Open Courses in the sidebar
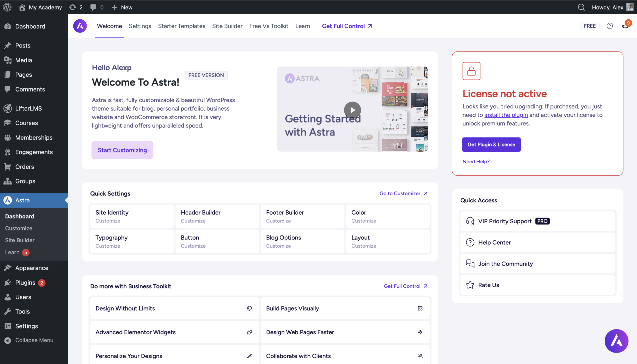Image resolution: width=637 pixels, height=364 pixels. [34, 123]
